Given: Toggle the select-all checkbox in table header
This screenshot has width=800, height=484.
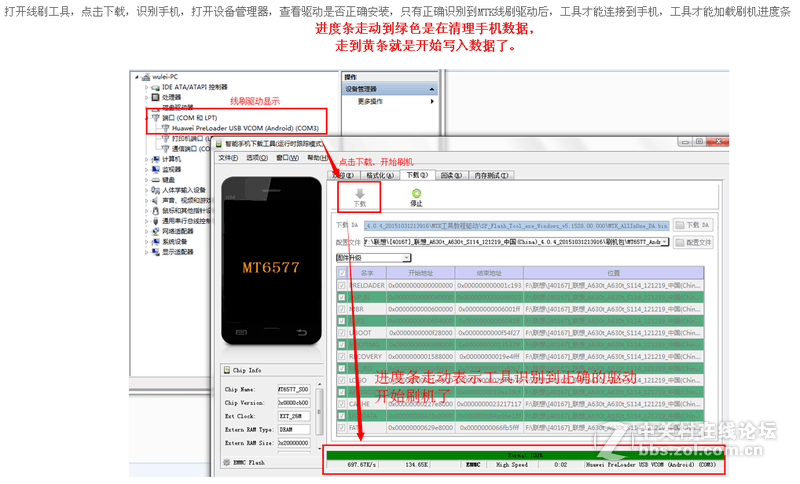Looking at the screenshot, I should (342, 273).
